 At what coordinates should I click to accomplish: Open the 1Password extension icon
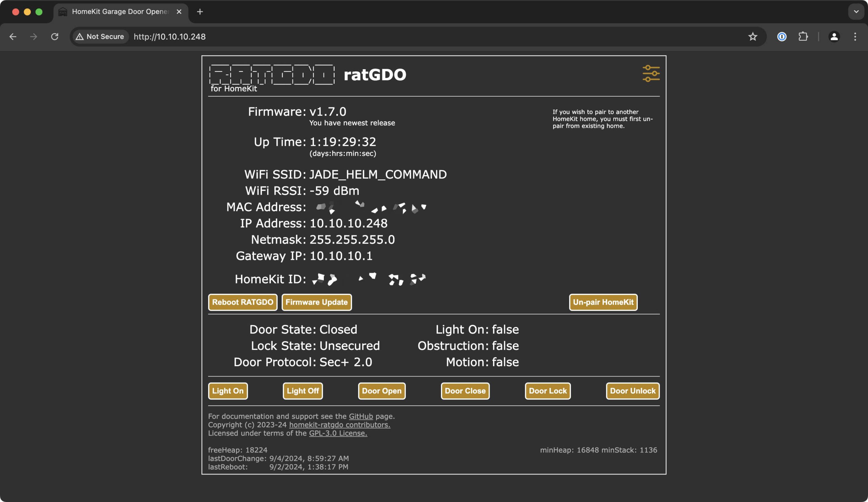tap(782, 37)
